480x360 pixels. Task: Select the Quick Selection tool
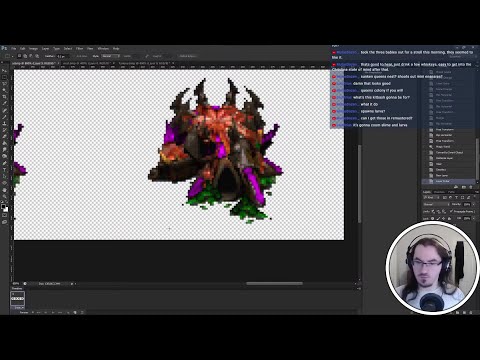point(5,90)
